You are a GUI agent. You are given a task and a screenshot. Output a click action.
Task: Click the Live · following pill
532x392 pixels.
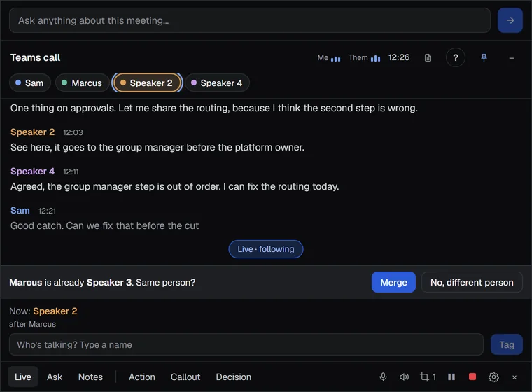[x=266, y=249]
